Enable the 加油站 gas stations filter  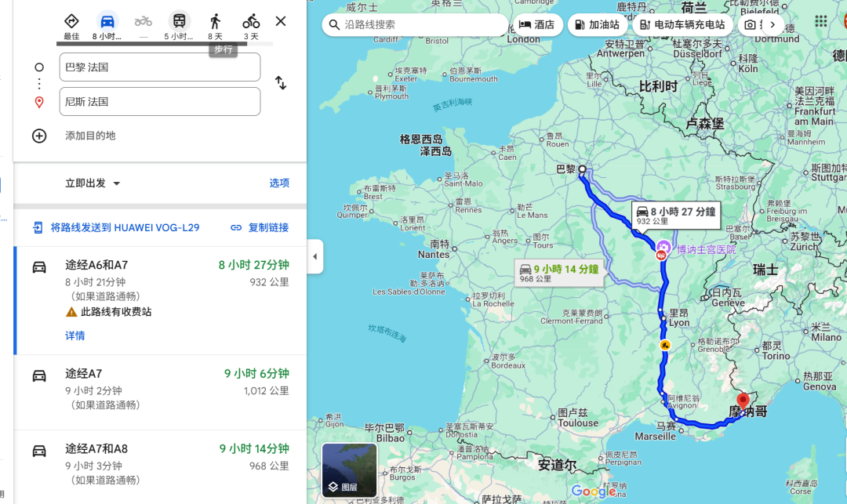pos(597,24)
